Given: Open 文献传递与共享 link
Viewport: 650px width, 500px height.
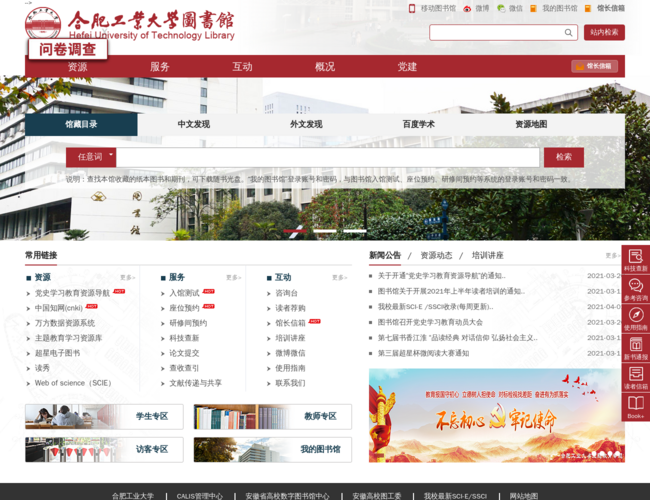Looking at the screenshot, I should [196, 383].
